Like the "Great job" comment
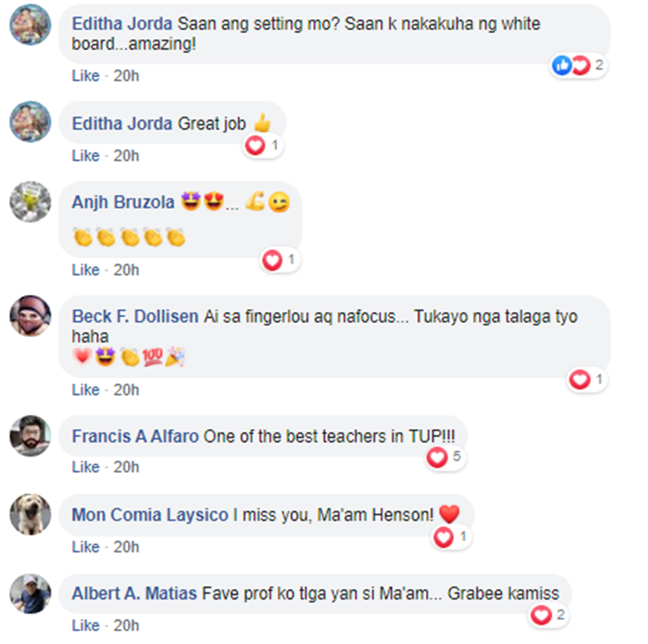 86,156
